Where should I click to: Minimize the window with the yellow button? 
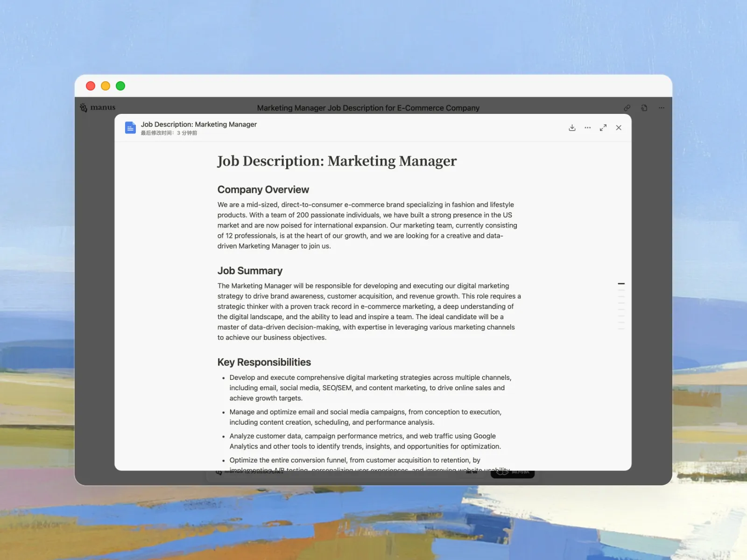pos(106,86)
